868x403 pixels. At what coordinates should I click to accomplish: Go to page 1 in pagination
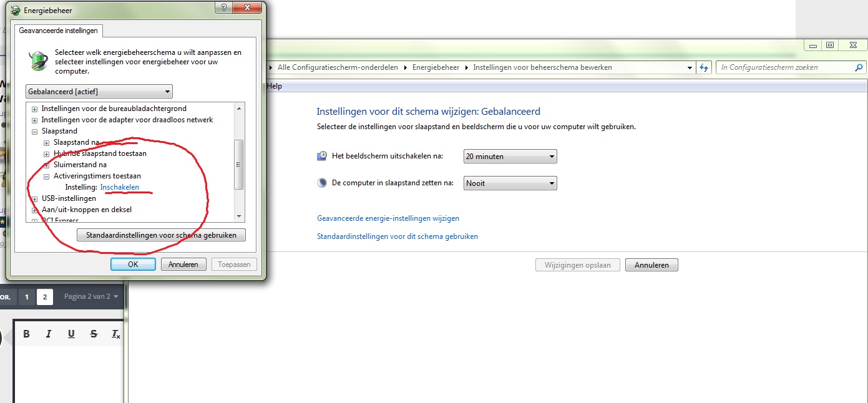click(26, 297)
